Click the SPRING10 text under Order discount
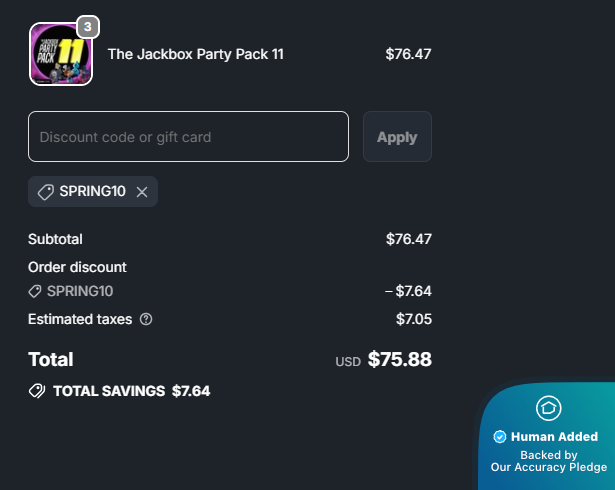The width and height of the screenshot is (615, 490). (80, 291)
